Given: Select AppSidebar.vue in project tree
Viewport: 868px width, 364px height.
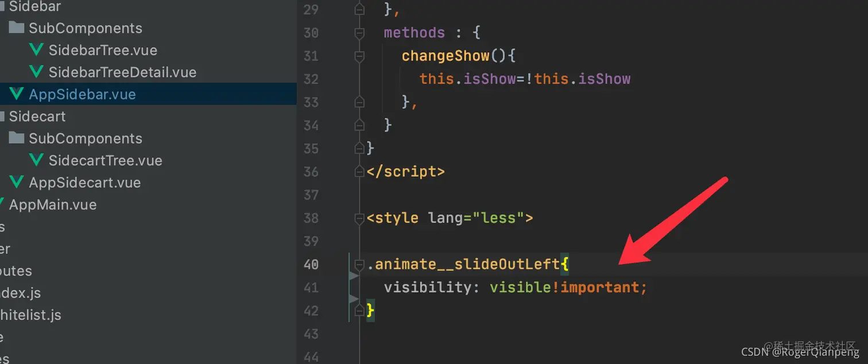Looking at the screenshot, I should coord(82,94).
